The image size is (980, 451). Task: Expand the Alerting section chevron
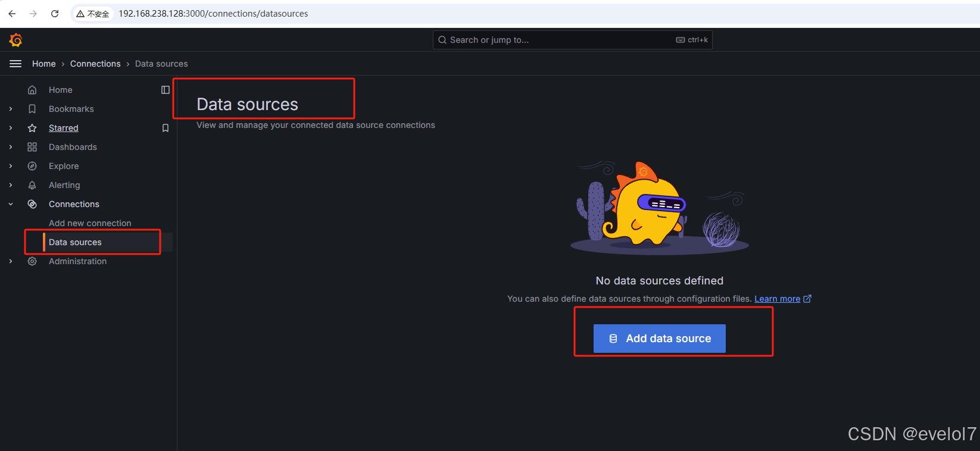11,185
